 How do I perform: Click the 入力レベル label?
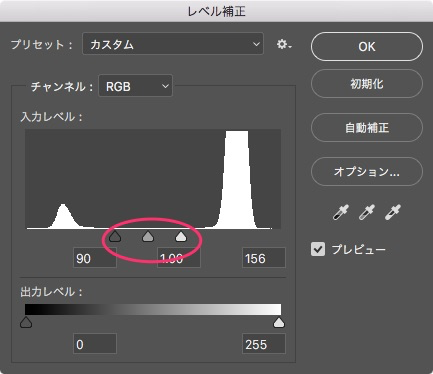tap(51, 117)
